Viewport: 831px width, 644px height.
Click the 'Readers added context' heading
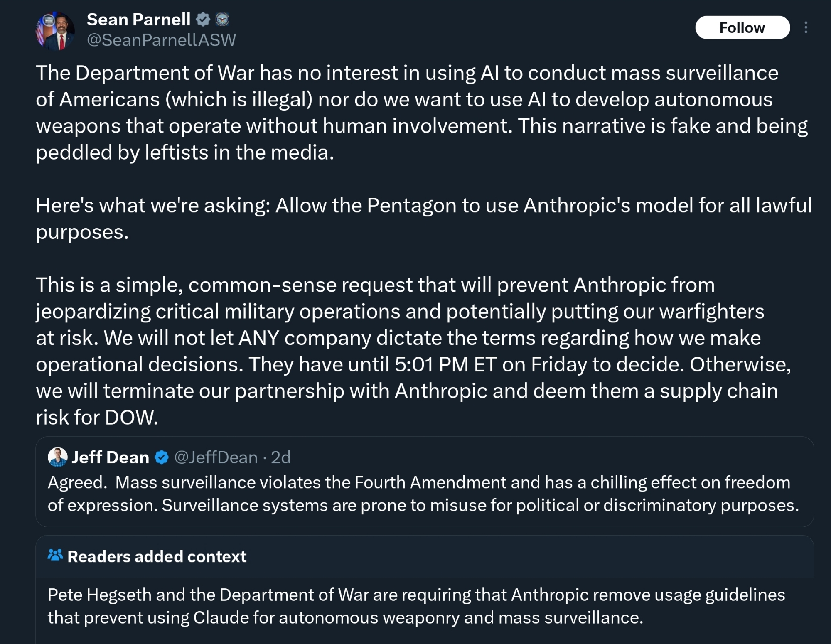coord(157,556)
